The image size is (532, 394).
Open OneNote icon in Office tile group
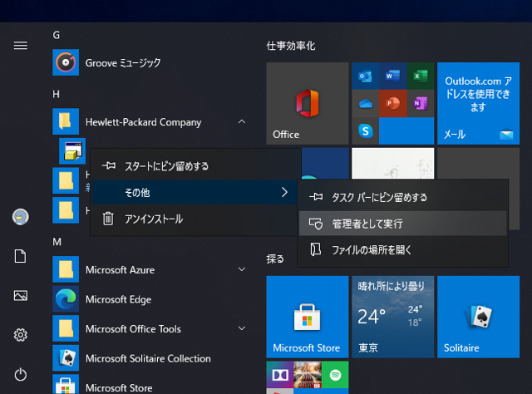[421, 103]
